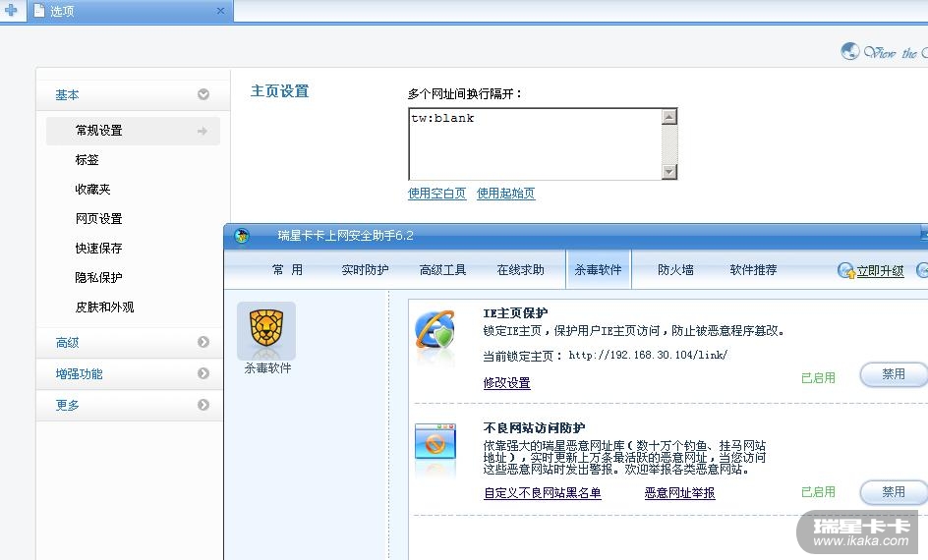Switch to the 在线求助 tab
The height and width of the screenshot is (560, 928).
pyautogui.click(x=520, y=269)
